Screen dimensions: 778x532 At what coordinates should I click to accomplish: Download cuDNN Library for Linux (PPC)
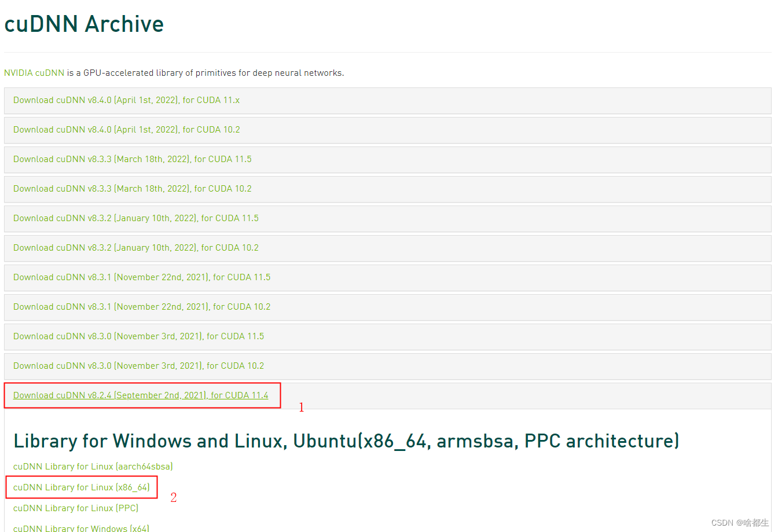coord(76,508)
